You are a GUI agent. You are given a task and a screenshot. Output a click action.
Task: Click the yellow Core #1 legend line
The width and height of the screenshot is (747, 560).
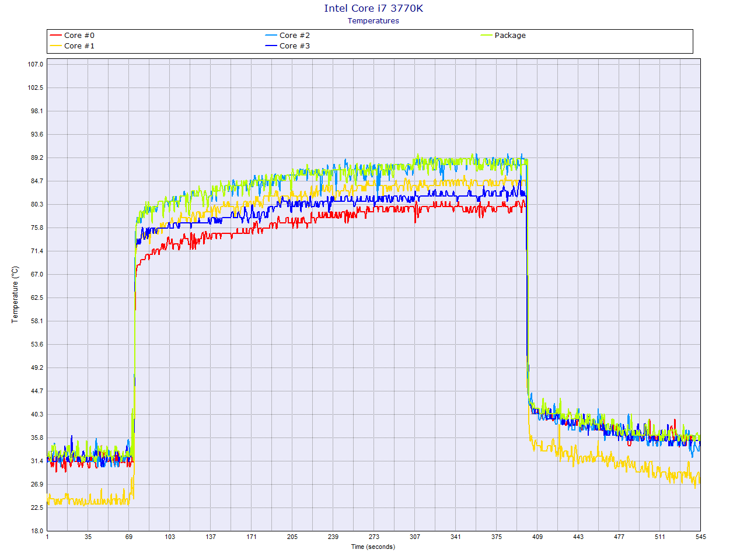tap(55, 46)
